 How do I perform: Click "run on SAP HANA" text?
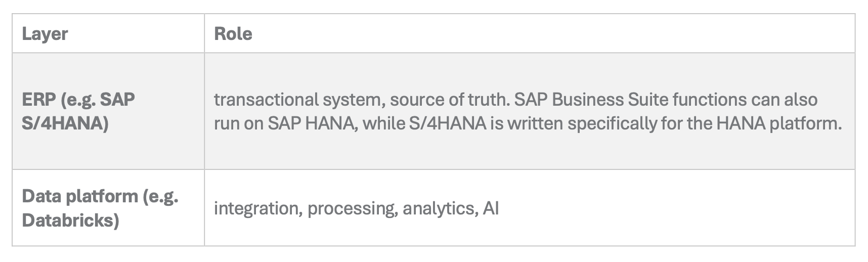point(283,123)
